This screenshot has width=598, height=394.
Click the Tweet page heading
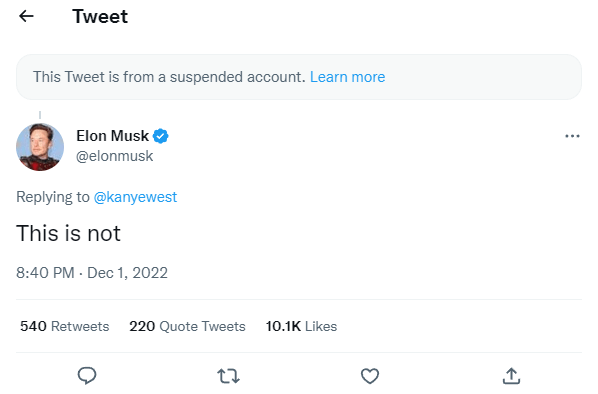point(100,16)
